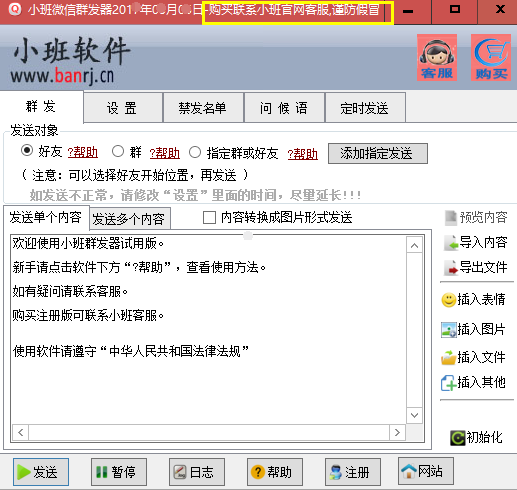
Task: Click the message scroll up arrow
Action: (414, 246)
